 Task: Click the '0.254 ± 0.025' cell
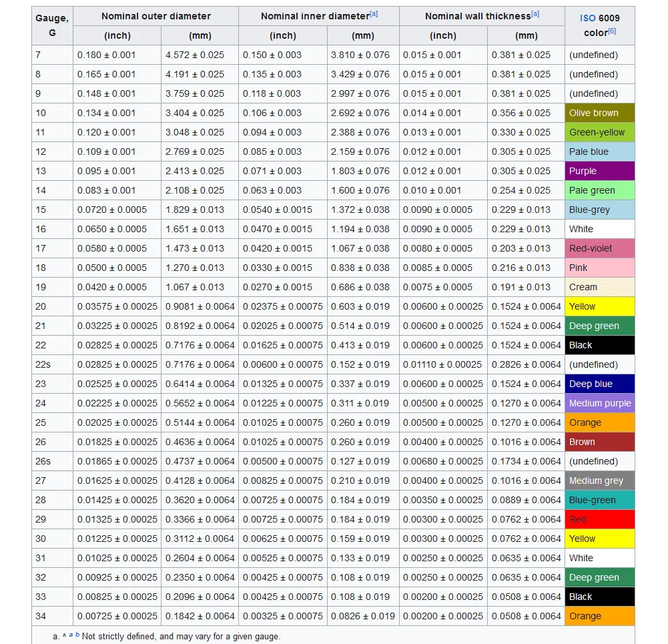click(x=526, y=190)
